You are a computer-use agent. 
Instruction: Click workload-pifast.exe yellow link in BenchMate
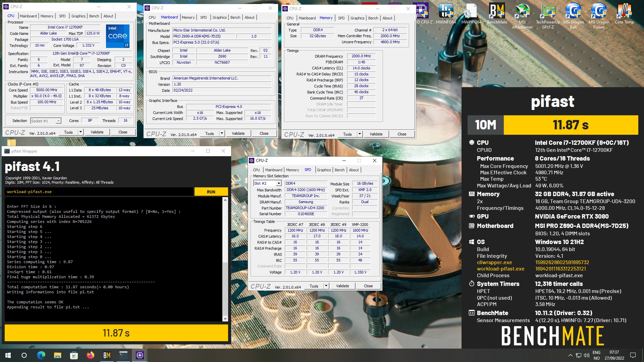point(500,269)
